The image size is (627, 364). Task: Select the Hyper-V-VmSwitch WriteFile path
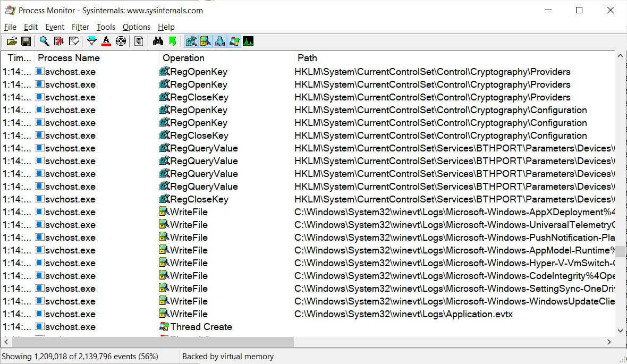pyautogui.click(x=455, y=263)
